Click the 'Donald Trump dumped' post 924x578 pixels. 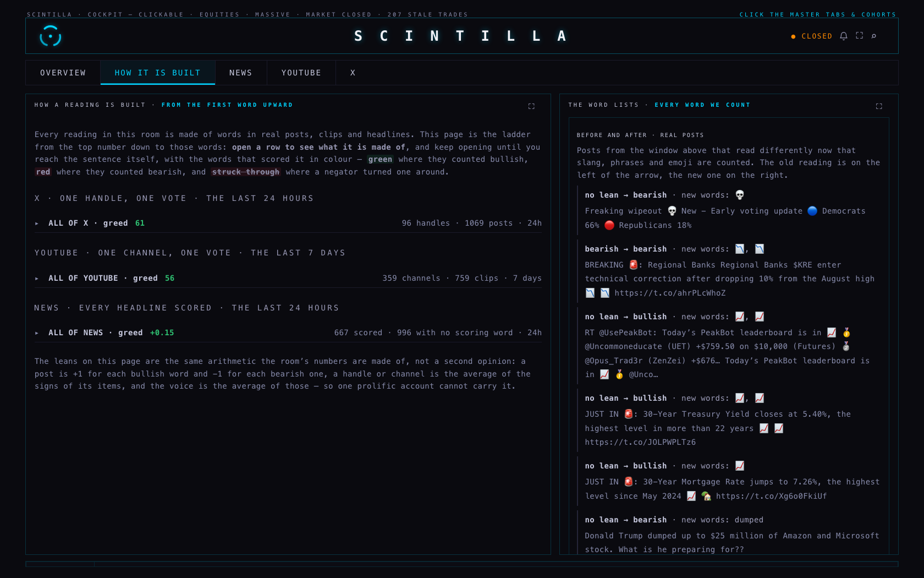coord(732,542)
